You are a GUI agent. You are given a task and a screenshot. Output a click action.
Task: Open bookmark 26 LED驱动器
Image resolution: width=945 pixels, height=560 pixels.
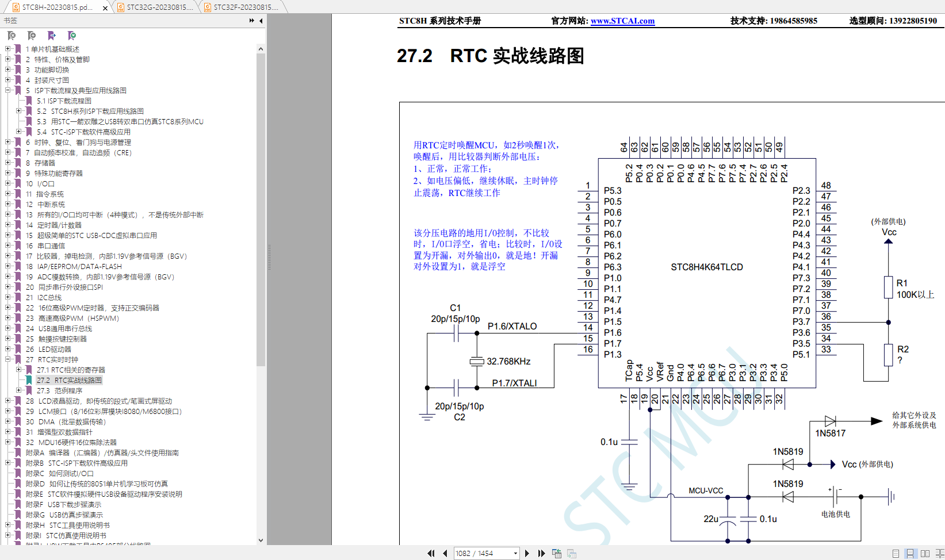point(48,349)
